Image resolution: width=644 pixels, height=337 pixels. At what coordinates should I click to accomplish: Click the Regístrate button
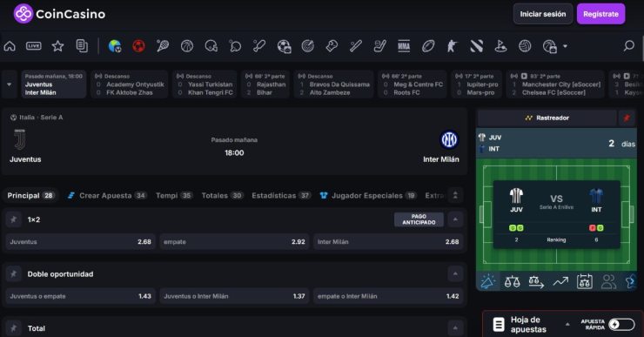[x=600, y=14]
